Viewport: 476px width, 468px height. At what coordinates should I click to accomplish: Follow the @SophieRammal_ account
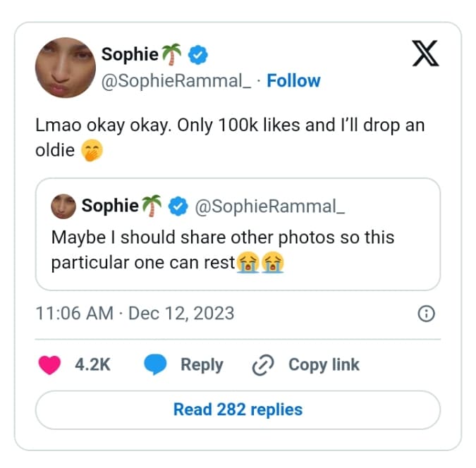293,81
